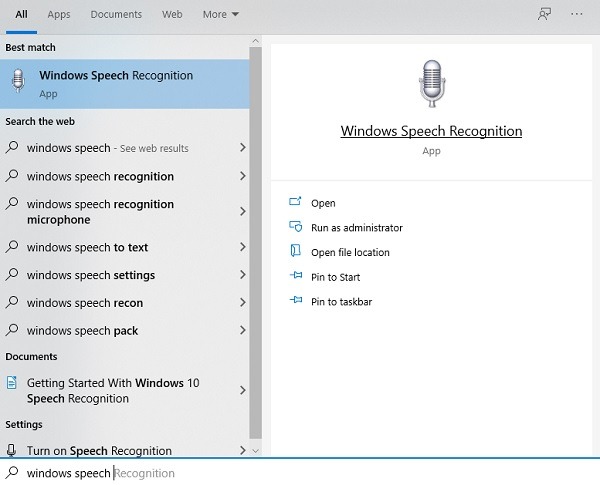The image size is (600, 485).
Task: Switch to the Web tab
Action: click(x=172, y=15)
